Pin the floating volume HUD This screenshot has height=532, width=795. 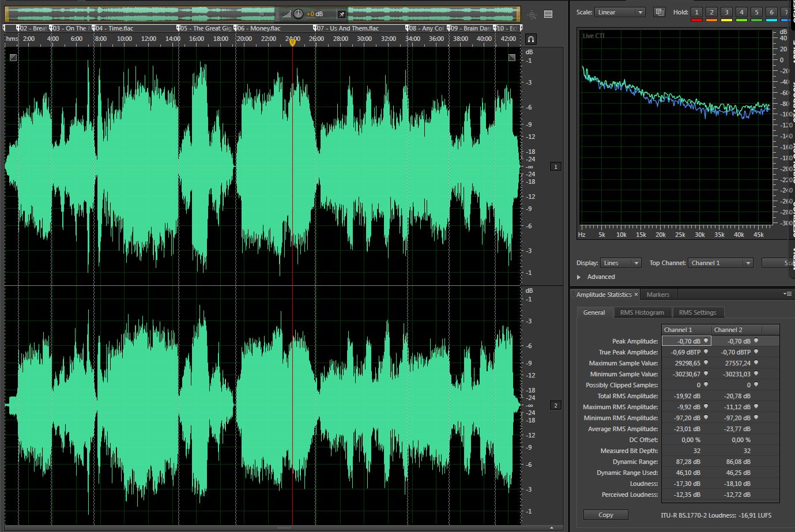pos(341,14)
